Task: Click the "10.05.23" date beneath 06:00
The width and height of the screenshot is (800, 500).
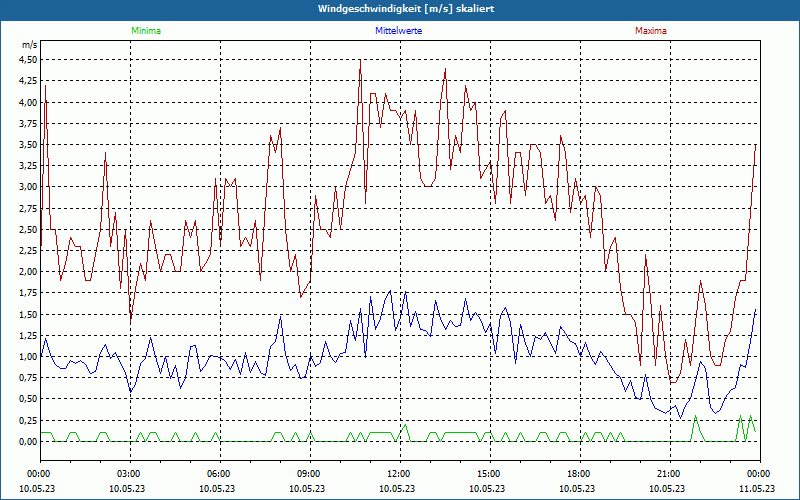Action: (x=217, y=488)
